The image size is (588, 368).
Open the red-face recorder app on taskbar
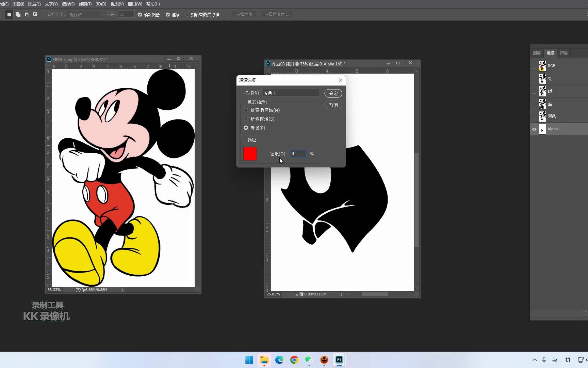click(x=324, y=360)
